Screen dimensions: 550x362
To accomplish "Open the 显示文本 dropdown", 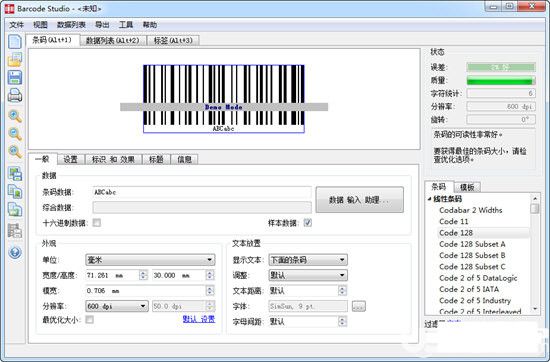I will coord(308,260).
